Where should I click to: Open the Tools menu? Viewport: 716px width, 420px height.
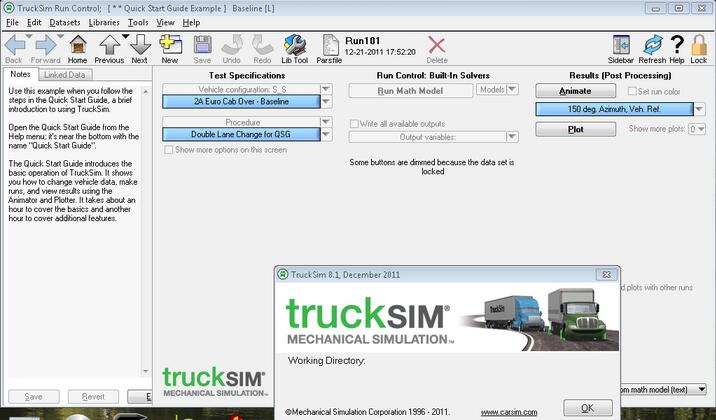click(137, 22)
